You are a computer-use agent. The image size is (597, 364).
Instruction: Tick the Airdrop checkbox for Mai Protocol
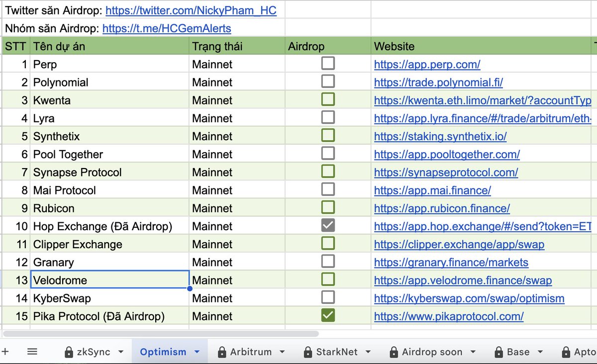click(328, 189)
